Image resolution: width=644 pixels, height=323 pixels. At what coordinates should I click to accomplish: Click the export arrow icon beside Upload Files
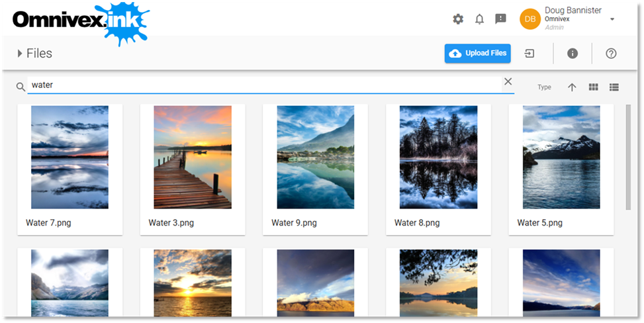pos(529,54)
